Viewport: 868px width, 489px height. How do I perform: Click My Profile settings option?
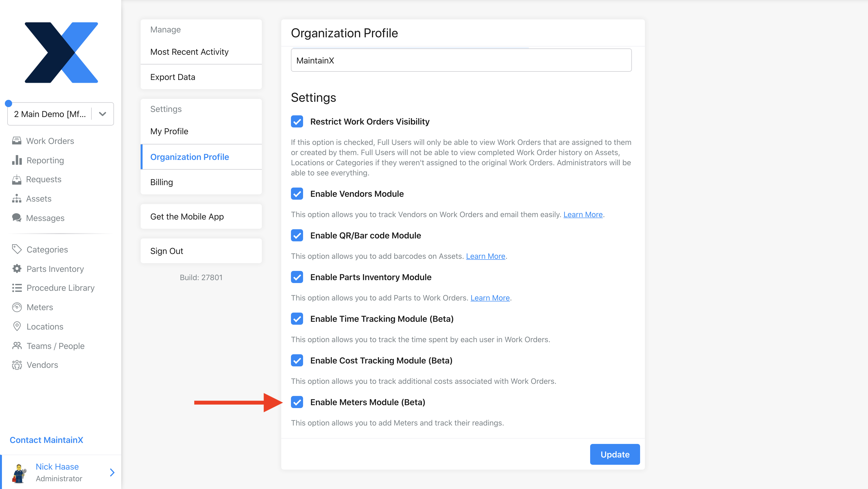(x=169, y=131)
